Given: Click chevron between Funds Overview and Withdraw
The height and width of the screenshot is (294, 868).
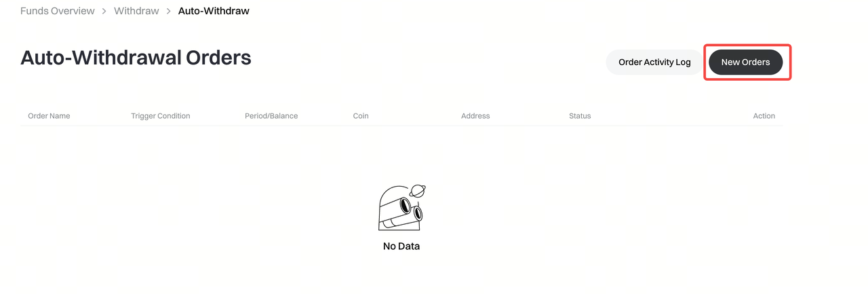Looking at the screenshot, I should coord(104,12).
